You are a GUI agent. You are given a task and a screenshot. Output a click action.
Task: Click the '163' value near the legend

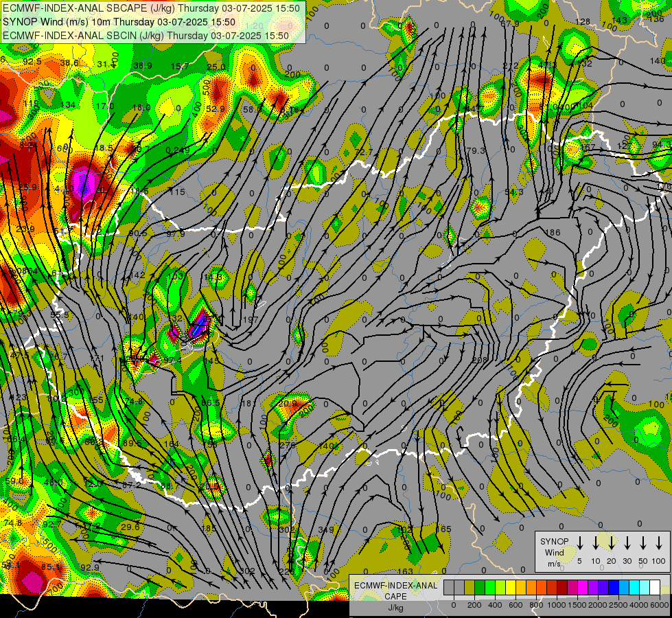pyautogui.click(x=405, y=571)
